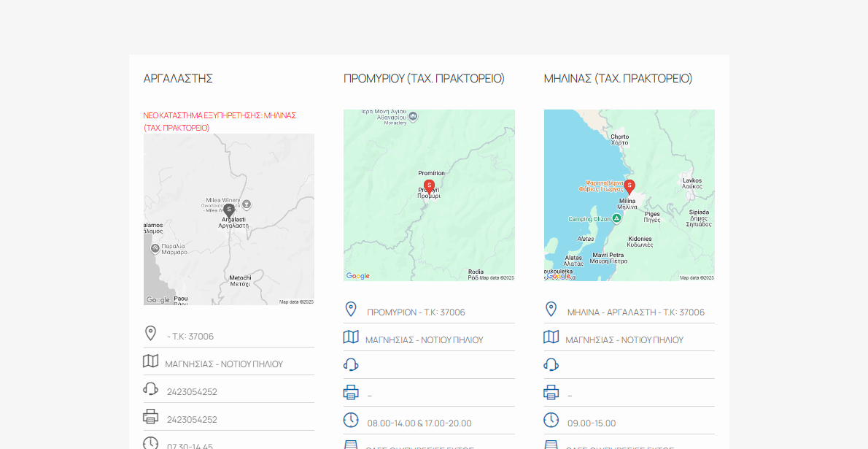Click the red marker on Milina map
Image resolution: width=868 pixels, height=449 pixels.
(x=629, y=186)
